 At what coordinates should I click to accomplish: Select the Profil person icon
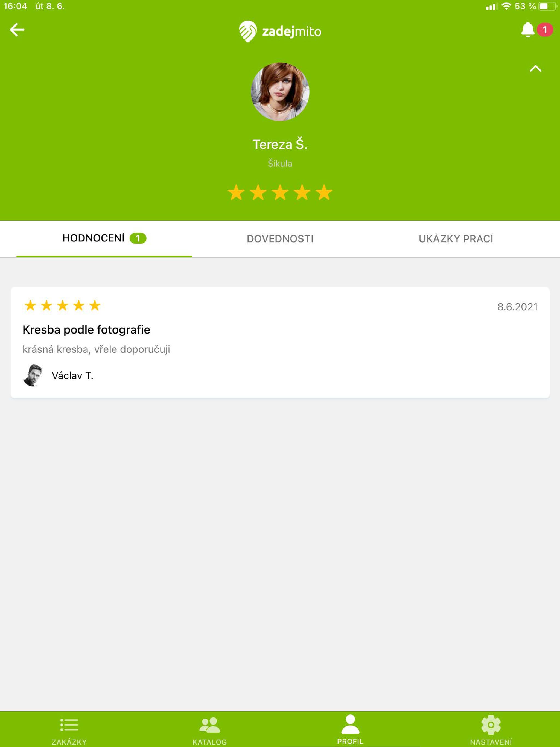[x=350, y=724]
